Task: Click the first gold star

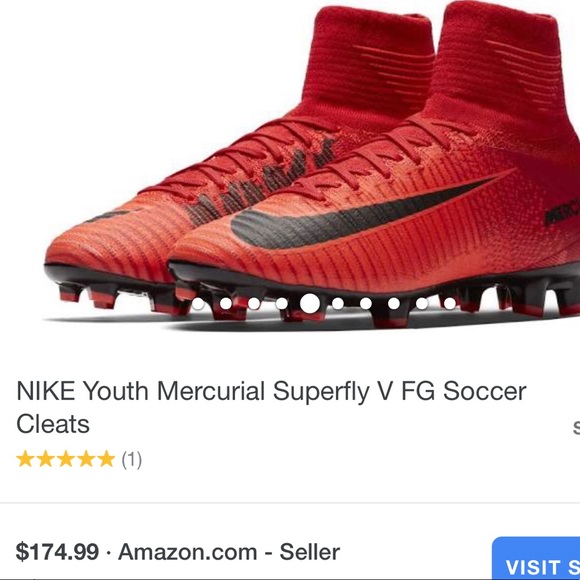Action: 26,459
